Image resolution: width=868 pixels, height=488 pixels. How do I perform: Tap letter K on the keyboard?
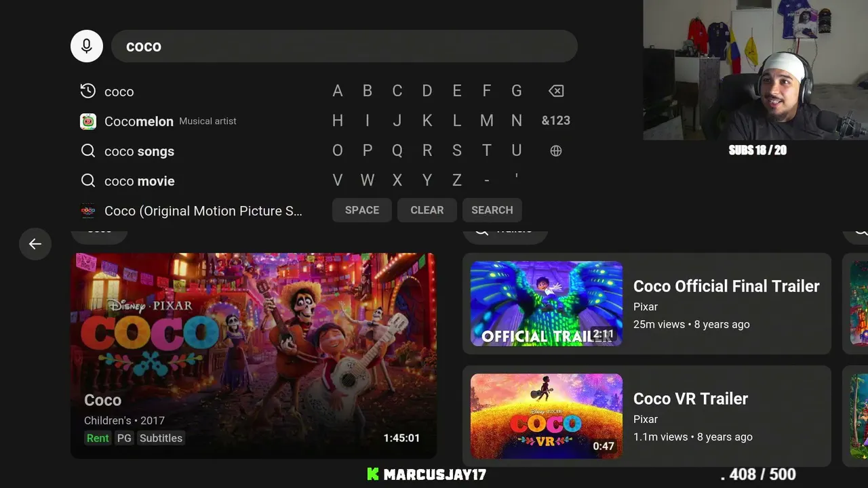click(427, 121)
